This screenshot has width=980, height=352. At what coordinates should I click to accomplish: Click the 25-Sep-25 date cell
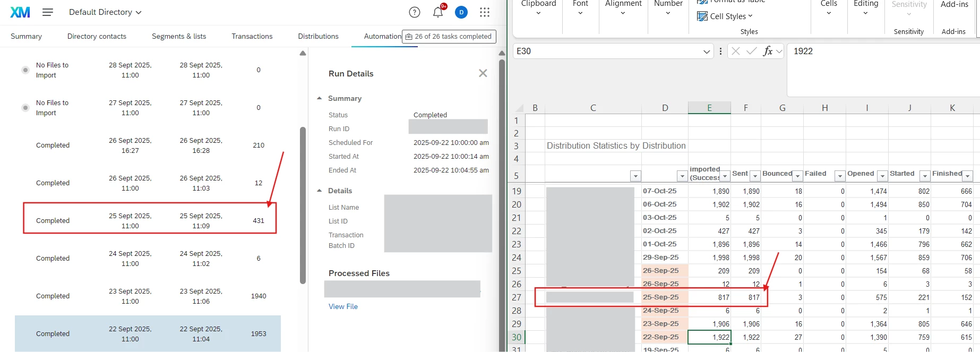click(x=665, y=297)
